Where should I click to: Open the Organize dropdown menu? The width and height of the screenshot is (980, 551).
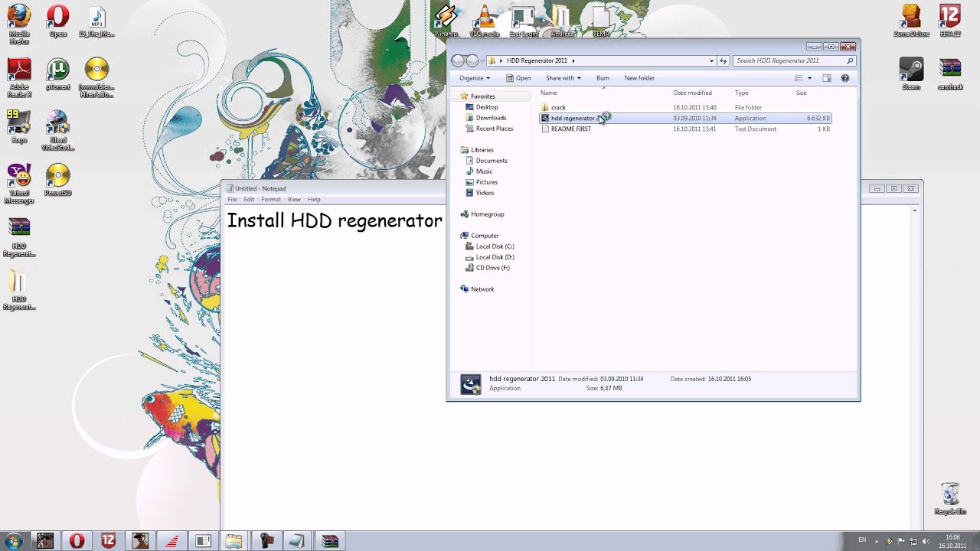point(474,78)
